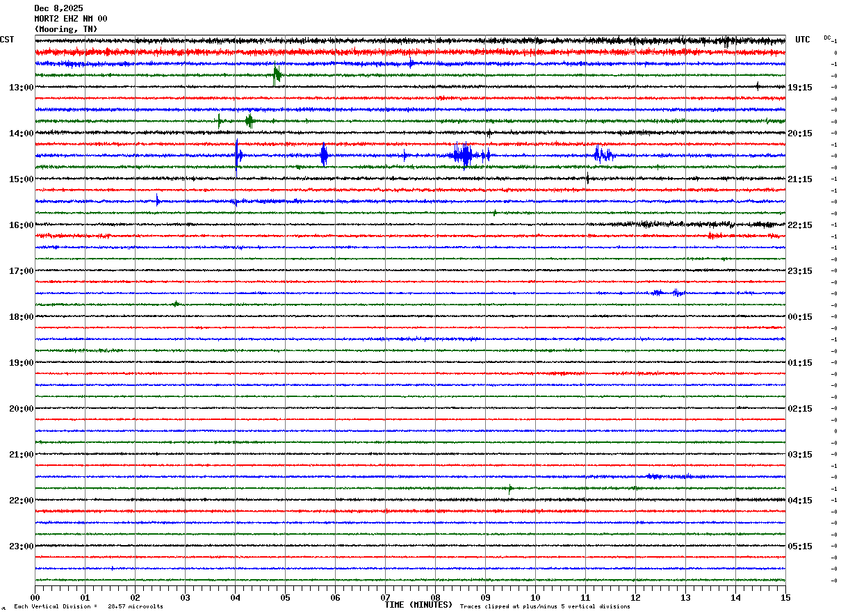Click the 22:15 UTC time label
The height and width of the screenshot is (616, 841).
point(800,225)
